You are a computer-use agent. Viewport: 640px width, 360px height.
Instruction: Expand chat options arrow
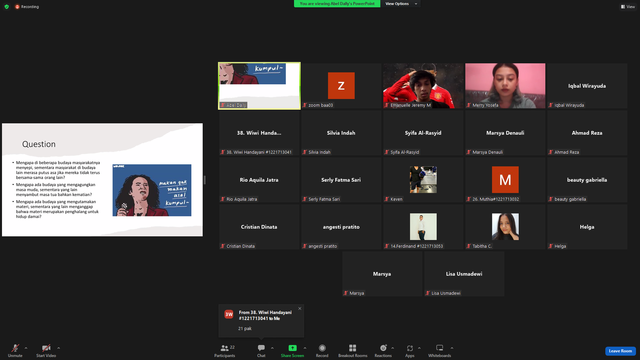tap(272, 348)
